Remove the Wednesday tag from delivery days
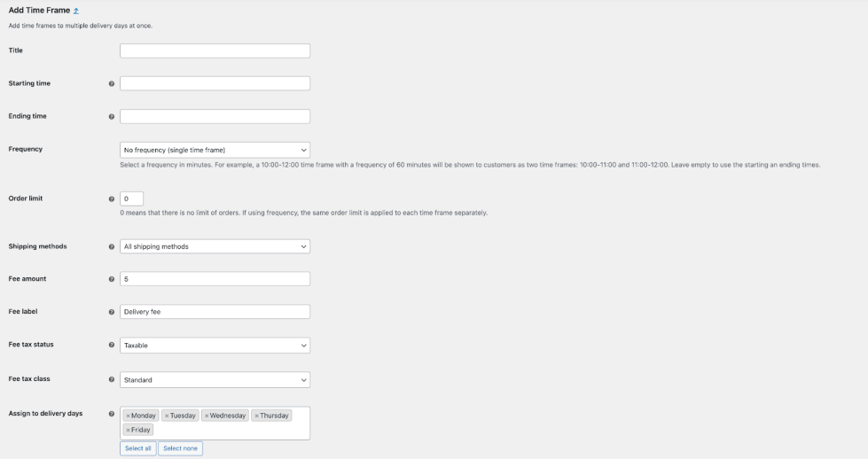Screen dimensions: 868x459 (207, 416)
